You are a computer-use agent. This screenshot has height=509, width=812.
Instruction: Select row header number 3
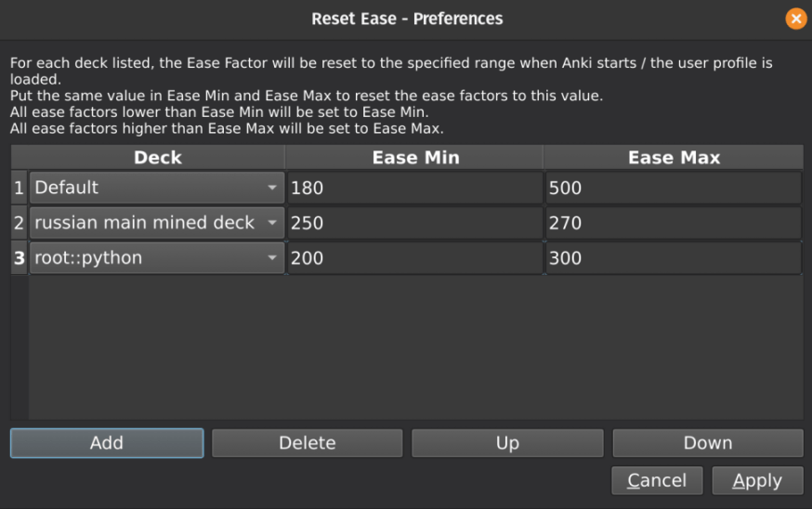[x=19, y=258]
